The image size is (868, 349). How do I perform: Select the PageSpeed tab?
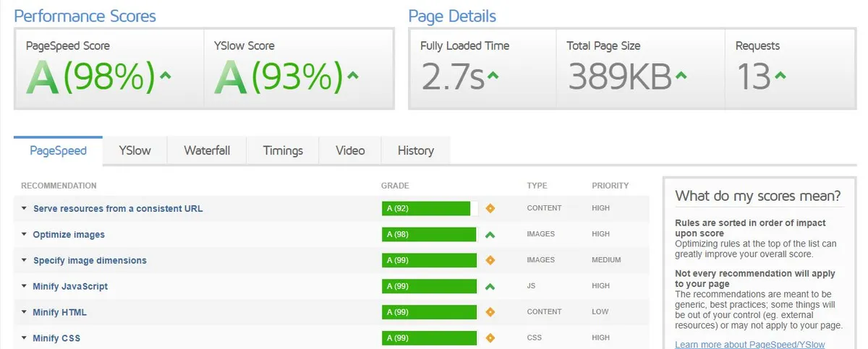coord(58,150)
